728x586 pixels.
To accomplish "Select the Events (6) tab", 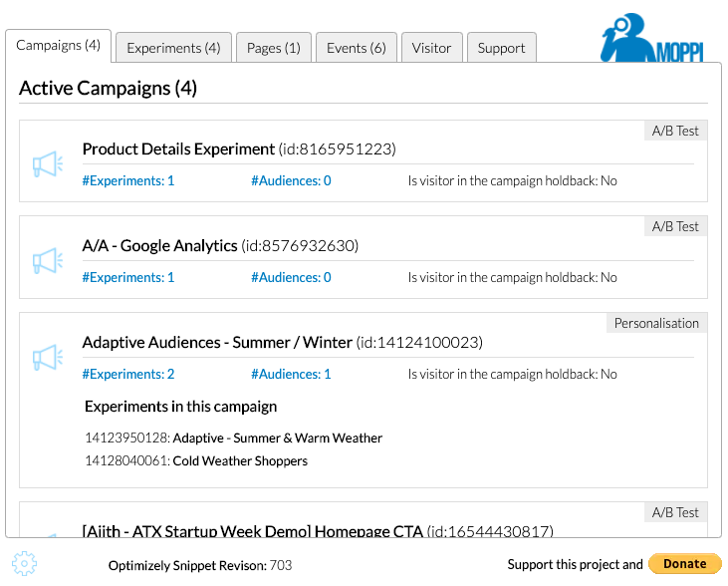I will click(357, 48).
